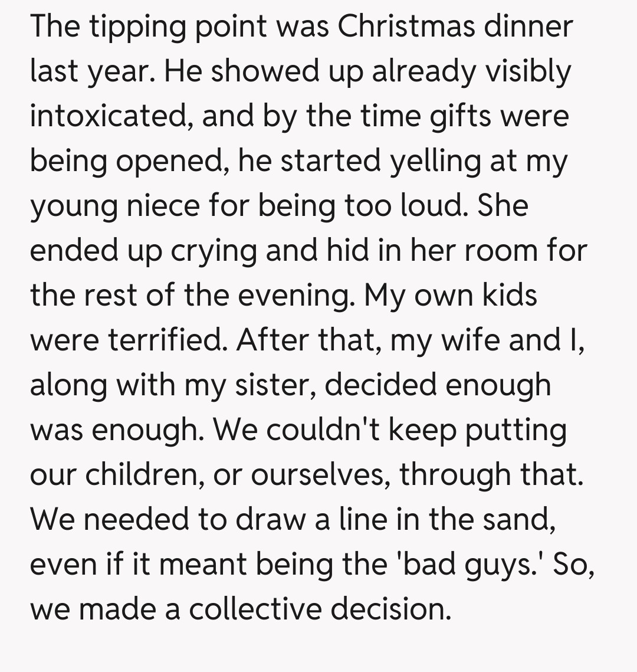Place cursor on the final word "decision"
Viewport: 637px width, 672px height.
(390, 609)
